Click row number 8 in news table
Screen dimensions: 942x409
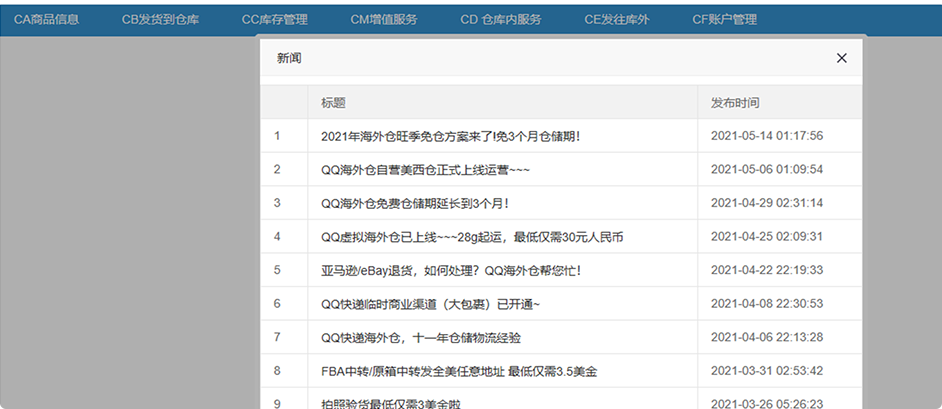(277, 371)
